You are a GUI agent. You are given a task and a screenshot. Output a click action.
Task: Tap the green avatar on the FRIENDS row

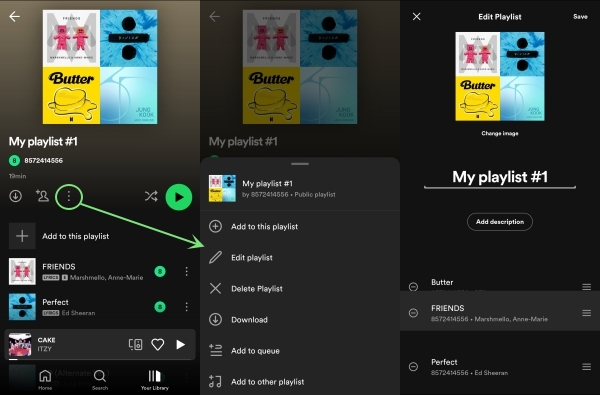point(160,271)
